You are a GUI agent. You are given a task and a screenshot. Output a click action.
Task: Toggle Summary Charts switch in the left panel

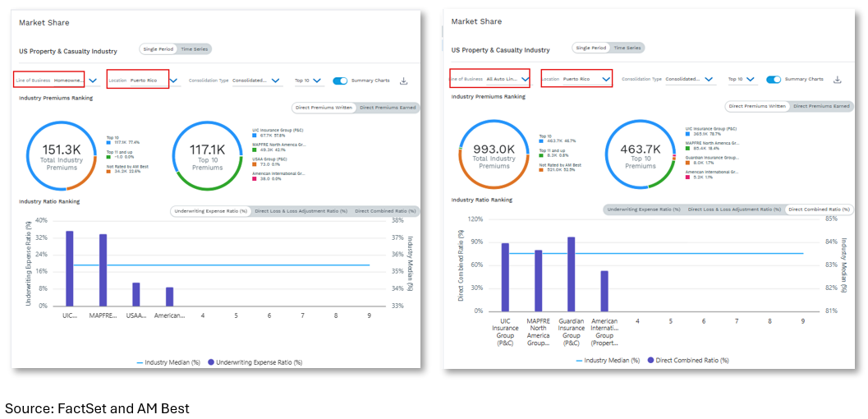coord(340,81)
